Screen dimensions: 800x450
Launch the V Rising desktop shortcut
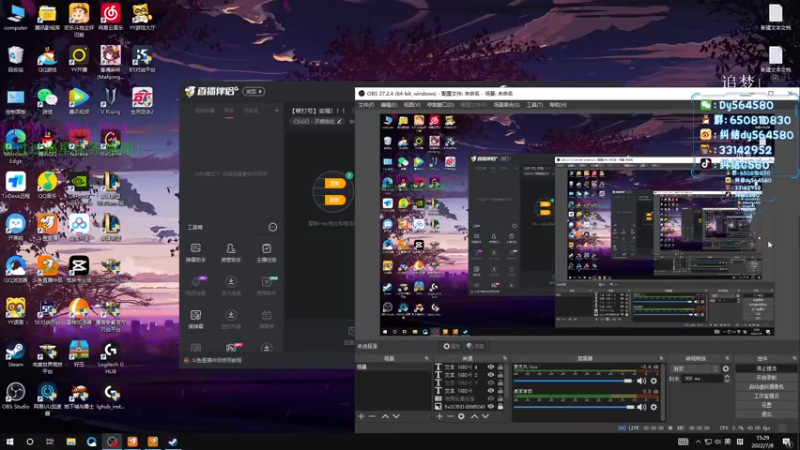coord(110,101)
